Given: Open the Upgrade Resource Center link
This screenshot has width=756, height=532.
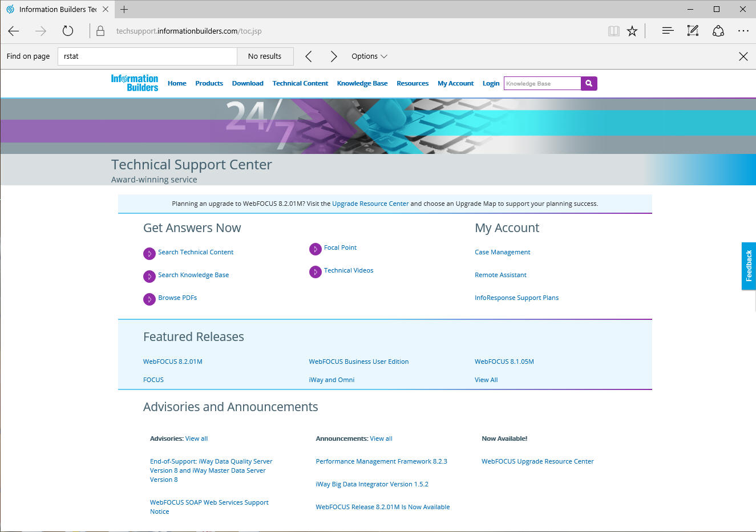Looking at the screenshot, I should tap(370, 204).
